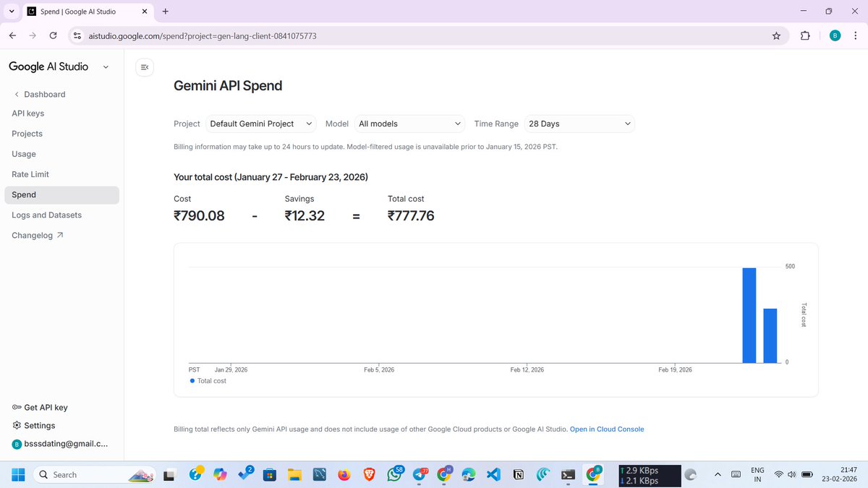The width and height of the screenshot is (868, 488).
Task: Open Rate Limit page in sidebar
Action: (30, 174)
